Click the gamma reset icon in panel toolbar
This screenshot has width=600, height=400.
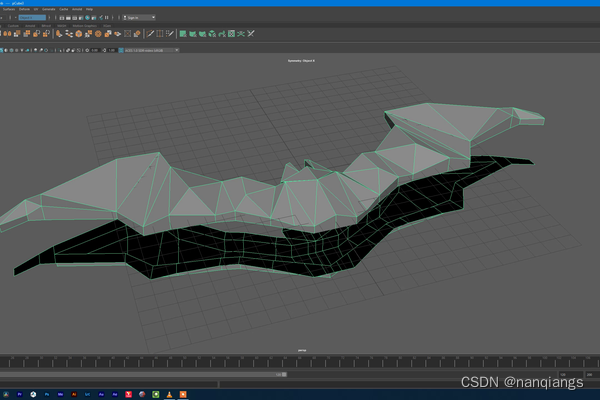coord(104,50)
